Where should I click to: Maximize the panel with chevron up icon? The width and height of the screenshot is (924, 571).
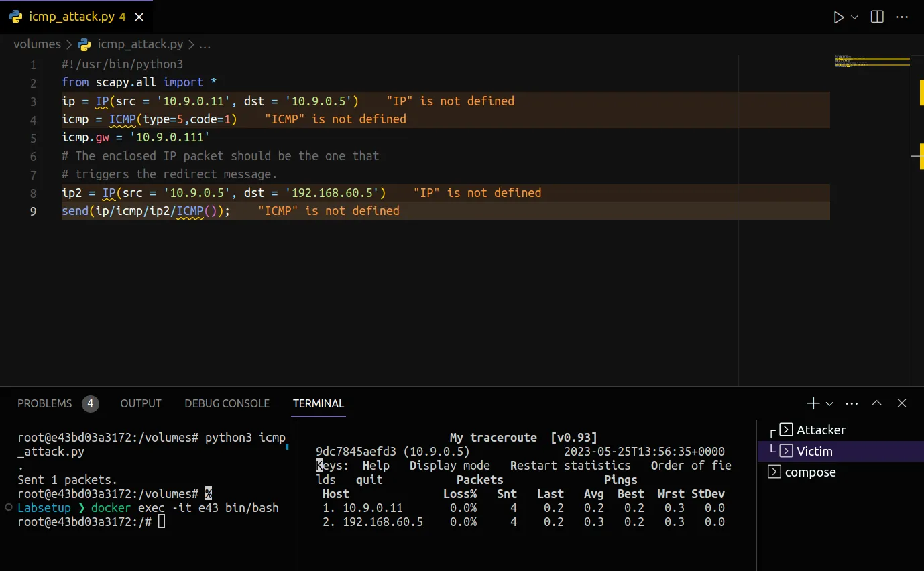[x=876, y=403]
